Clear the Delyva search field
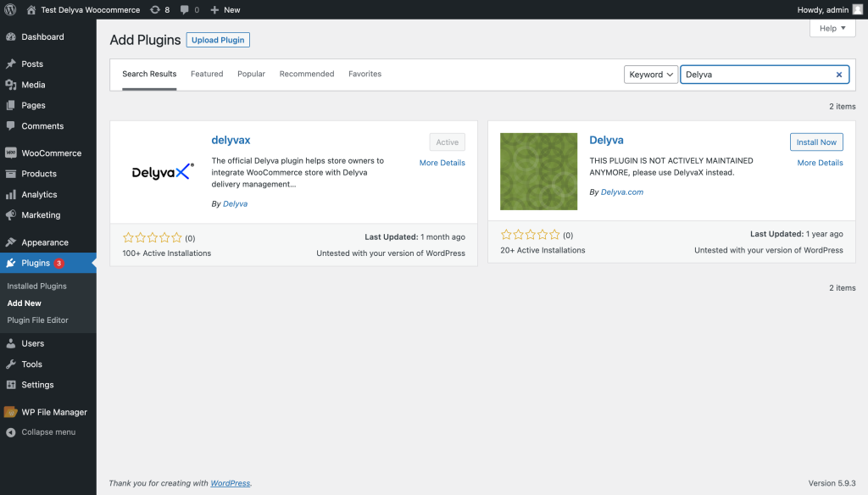The image size is (868, 495). pos(838,75)
